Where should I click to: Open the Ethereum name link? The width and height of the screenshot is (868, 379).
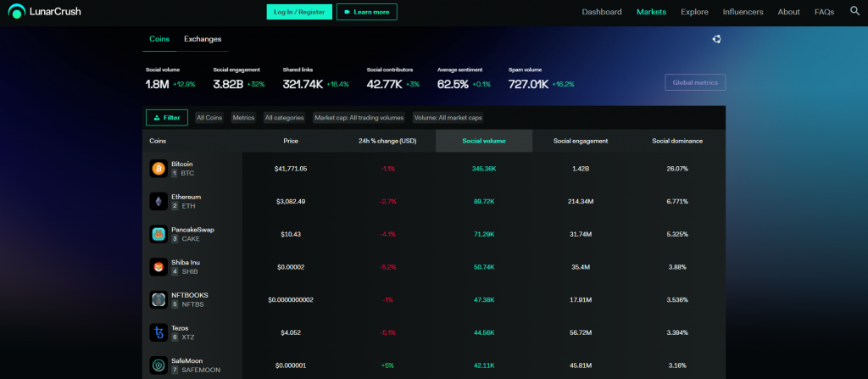[x=186, y=197]
